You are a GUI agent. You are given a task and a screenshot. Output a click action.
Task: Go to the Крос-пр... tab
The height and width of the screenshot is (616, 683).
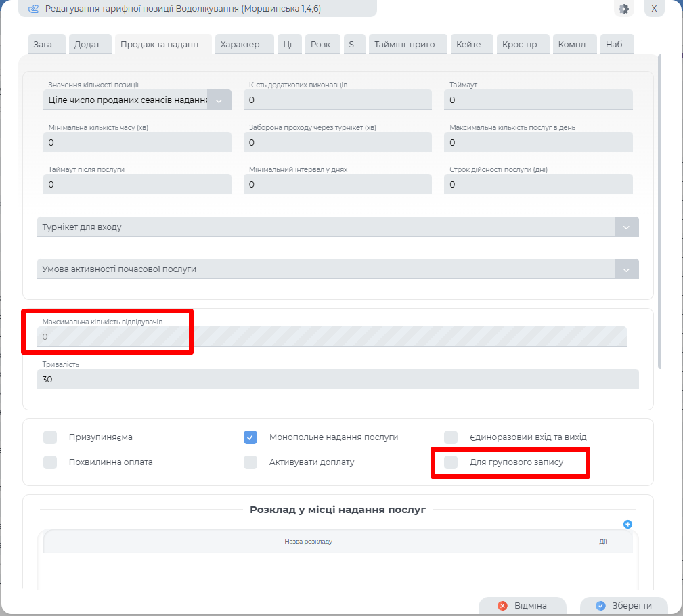click(x=523, y=45)
